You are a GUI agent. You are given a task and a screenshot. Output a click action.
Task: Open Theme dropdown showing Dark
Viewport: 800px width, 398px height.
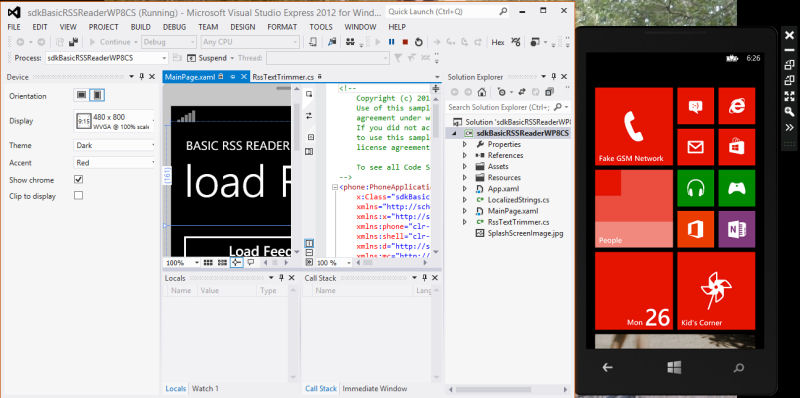(x=114, y=145)
